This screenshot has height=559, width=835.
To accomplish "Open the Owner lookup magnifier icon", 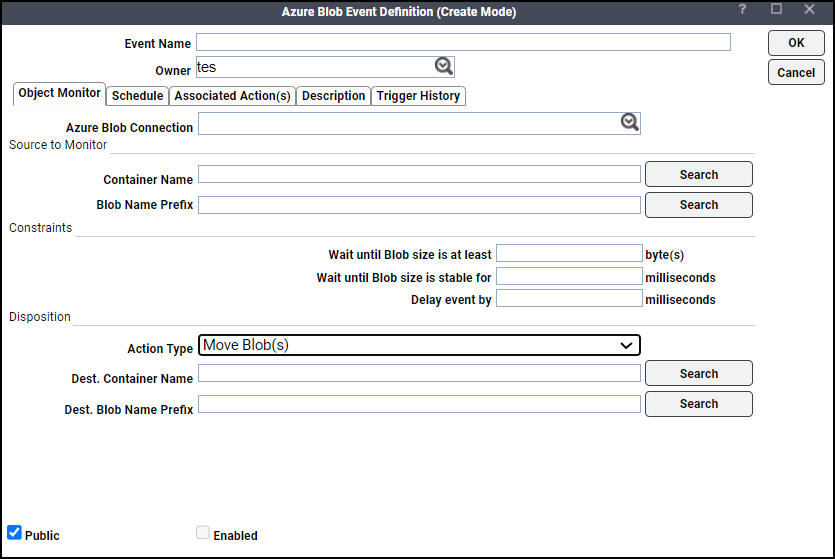I will pos(444,66).
